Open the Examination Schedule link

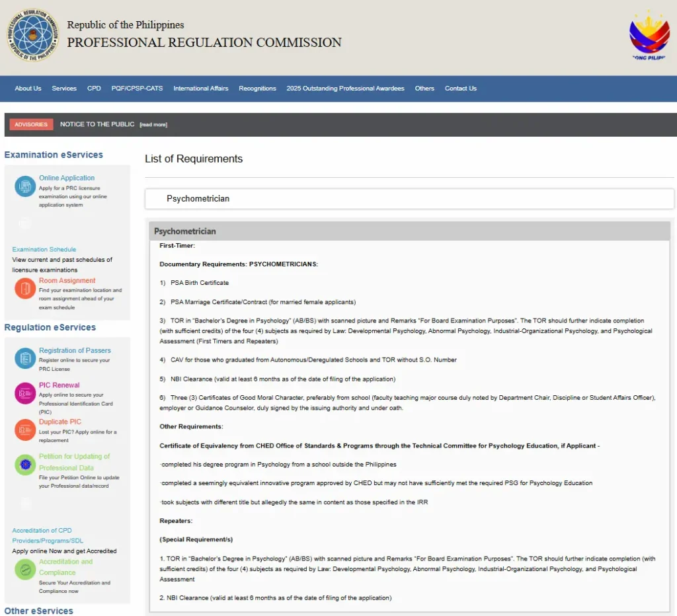click(44, 250)
